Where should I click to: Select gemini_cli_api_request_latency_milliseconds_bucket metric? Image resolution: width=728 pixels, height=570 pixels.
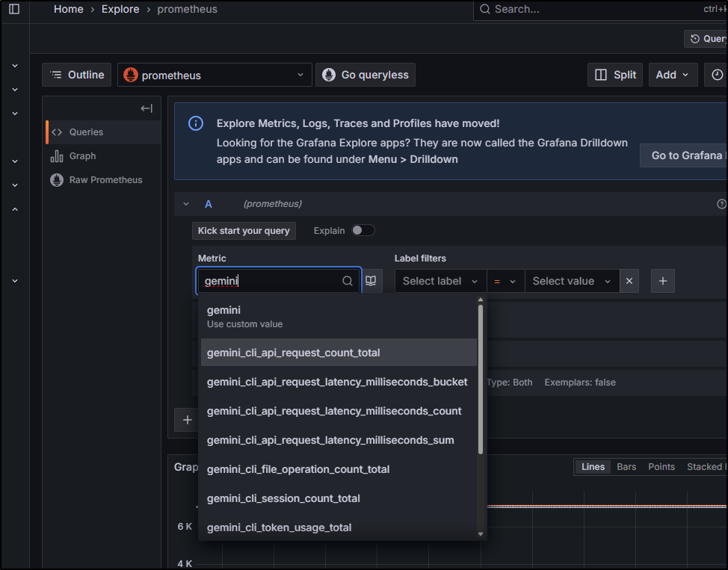[339, 382]
